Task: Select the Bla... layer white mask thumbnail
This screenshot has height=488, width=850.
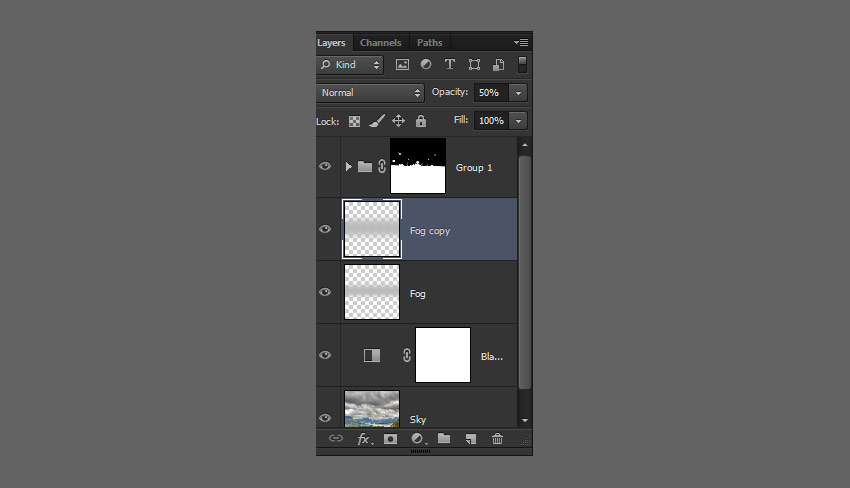Action: [x=443, y=355]
